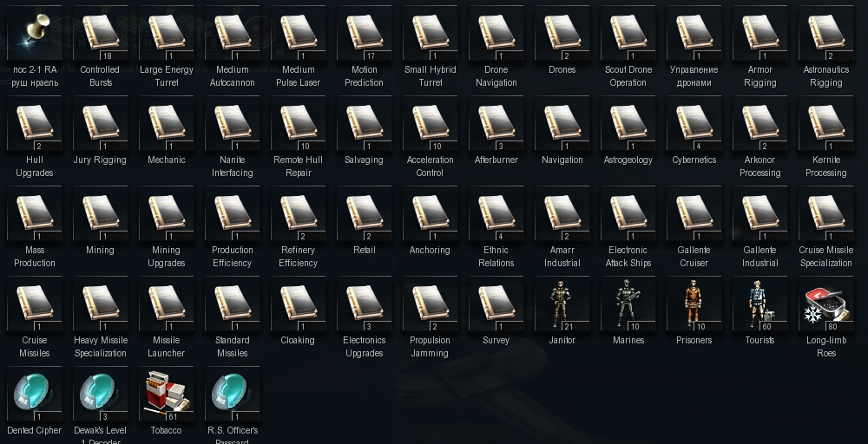Select the Long-limb Roes item

click(826, 303)
